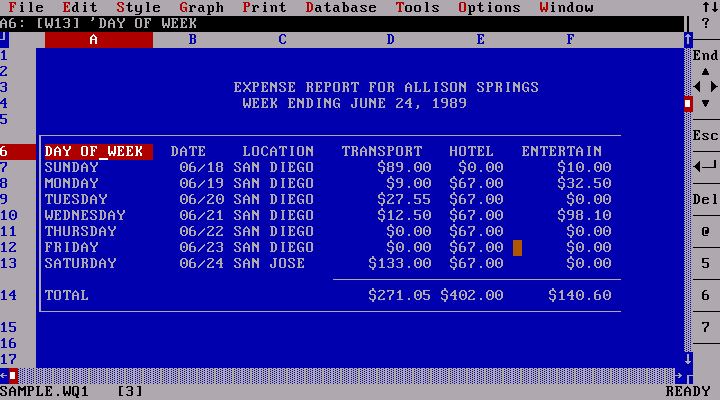The height and width of the screenshot is (400, 720).
Task: Select column D header
Action: [390, 39]
